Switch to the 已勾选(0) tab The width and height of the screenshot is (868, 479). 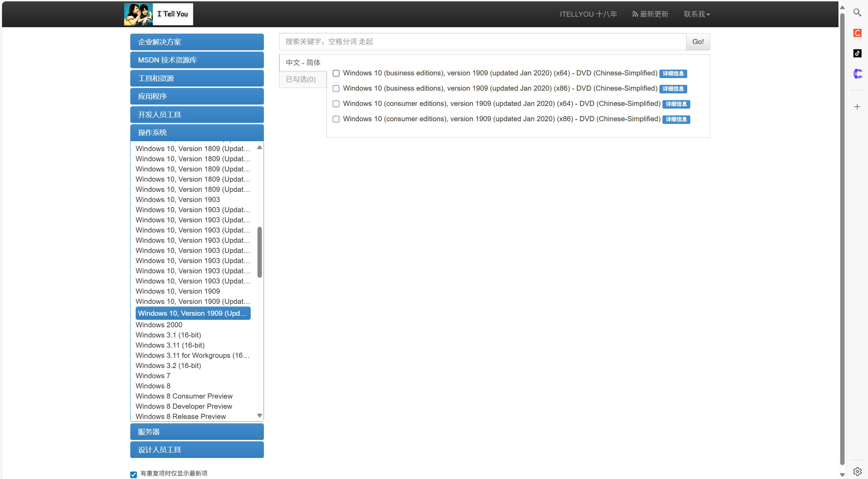point(301,79)
